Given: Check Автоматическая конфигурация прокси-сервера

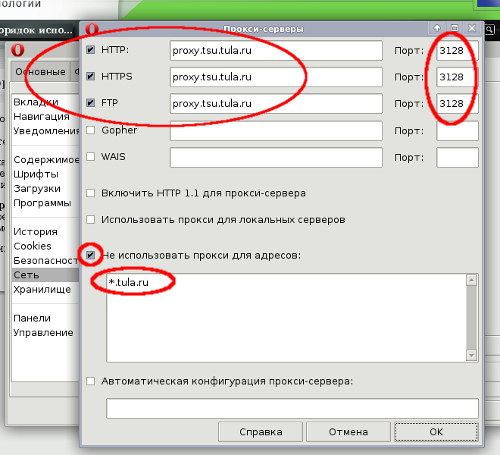Looking at the screenshot, I should tap(91, 381).
